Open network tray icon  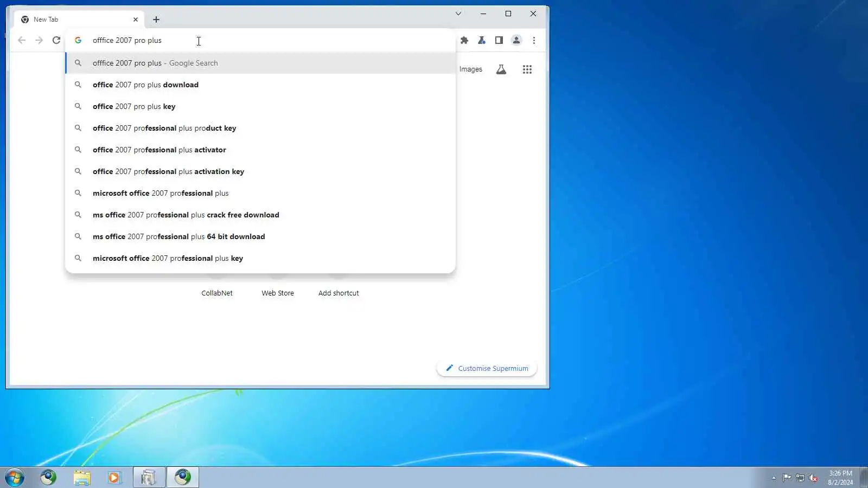click(800, 478)
